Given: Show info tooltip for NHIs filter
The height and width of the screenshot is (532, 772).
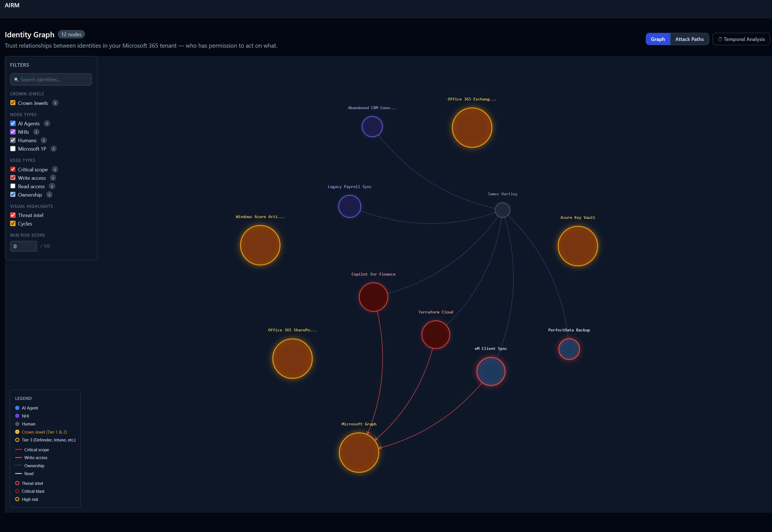Looking at the screenshot, I should 36,132.
